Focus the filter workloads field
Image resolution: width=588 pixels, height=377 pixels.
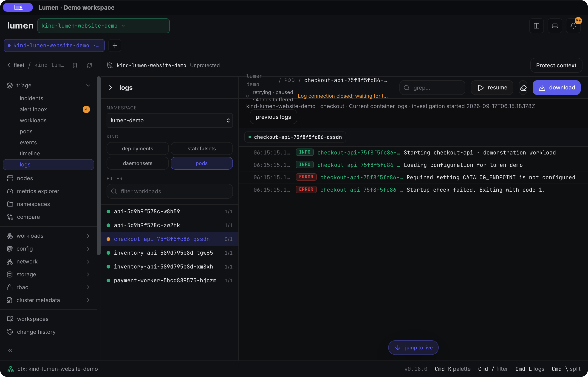pos(170,191)
